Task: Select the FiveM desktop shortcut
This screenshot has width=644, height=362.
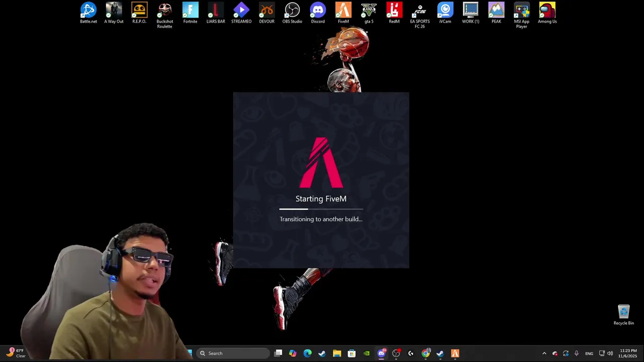Action: [x=343, y=13]
